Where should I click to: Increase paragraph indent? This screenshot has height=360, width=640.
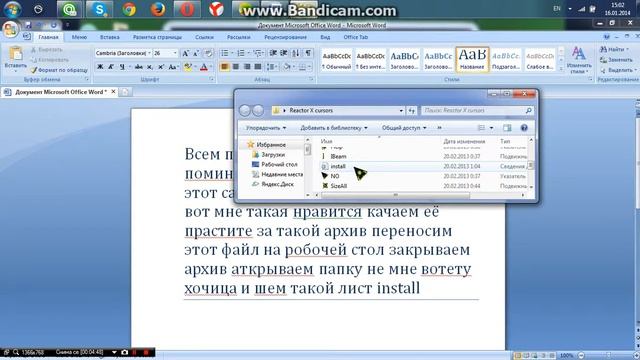pos(284,53)
